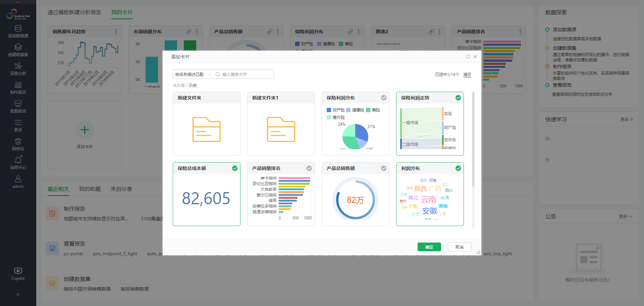Switch to the 来自分享 tab
The image size is (644, 306).
click(121, 189)
